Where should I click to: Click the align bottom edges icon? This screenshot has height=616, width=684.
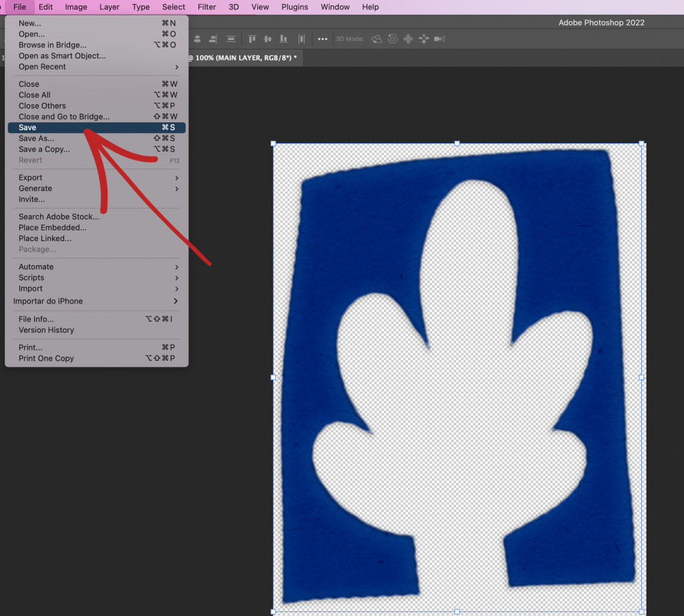pos(283,39)
